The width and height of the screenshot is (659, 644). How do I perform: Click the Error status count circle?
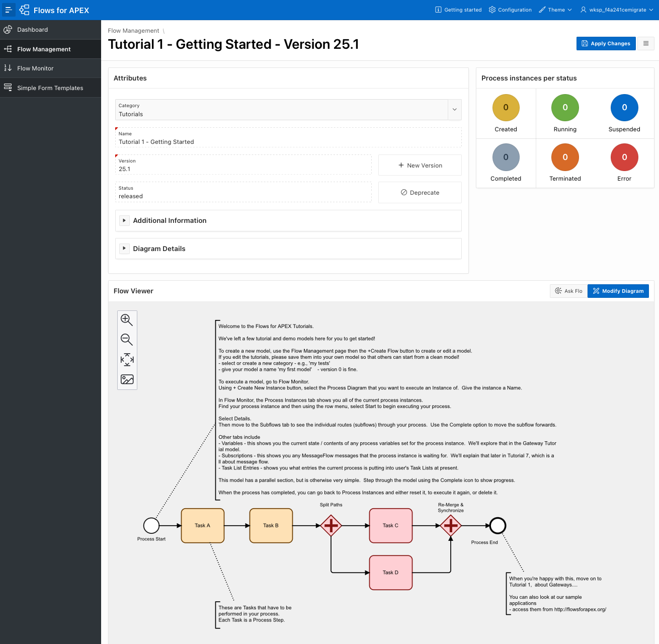click(624, 157)
